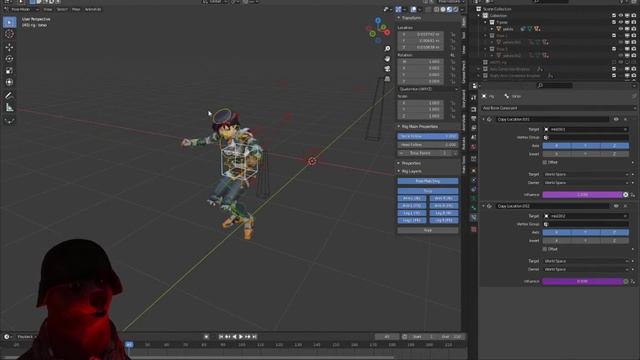
Task: Toggle camera view with the camera icon
Action: (387, 69)
